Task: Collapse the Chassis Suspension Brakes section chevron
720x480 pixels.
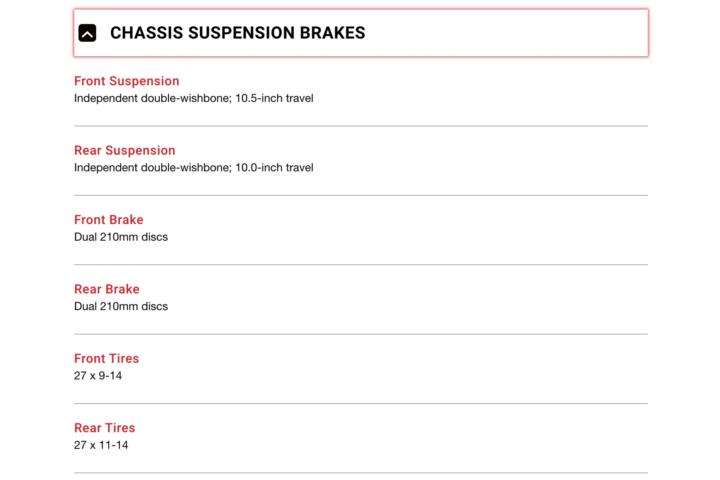Action: tap(87, 33)
